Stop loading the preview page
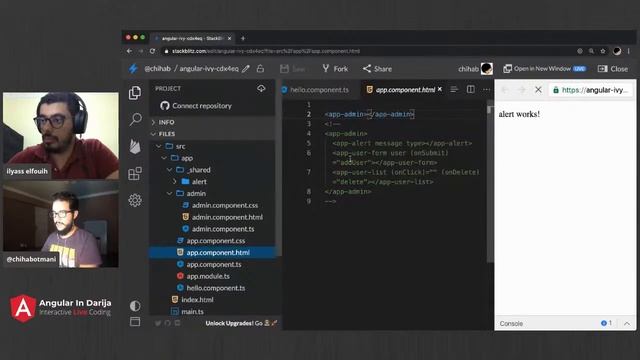This screenshot has height=360, width=640. (538, 90)
